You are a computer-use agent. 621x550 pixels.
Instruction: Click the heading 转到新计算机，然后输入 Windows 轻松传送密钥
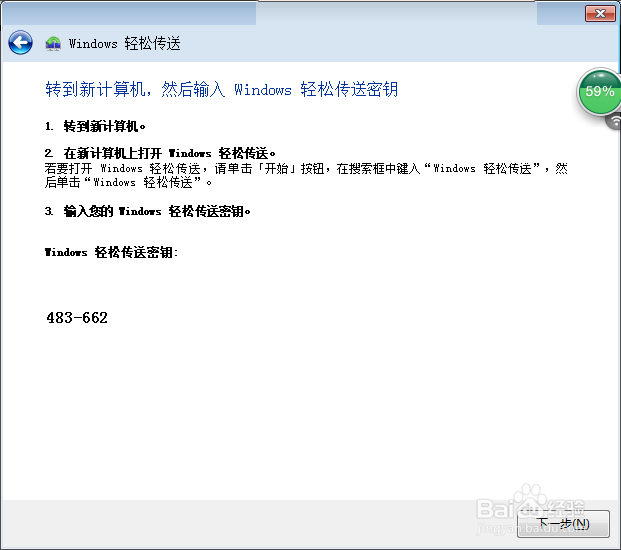pyautogui.click(x=221, y=89)
